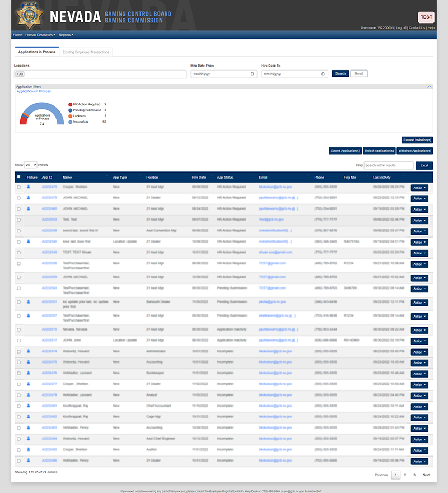Click the Nevada Gaming Control Board badge logo
This screenshot has height=493, width=448.
30,16
